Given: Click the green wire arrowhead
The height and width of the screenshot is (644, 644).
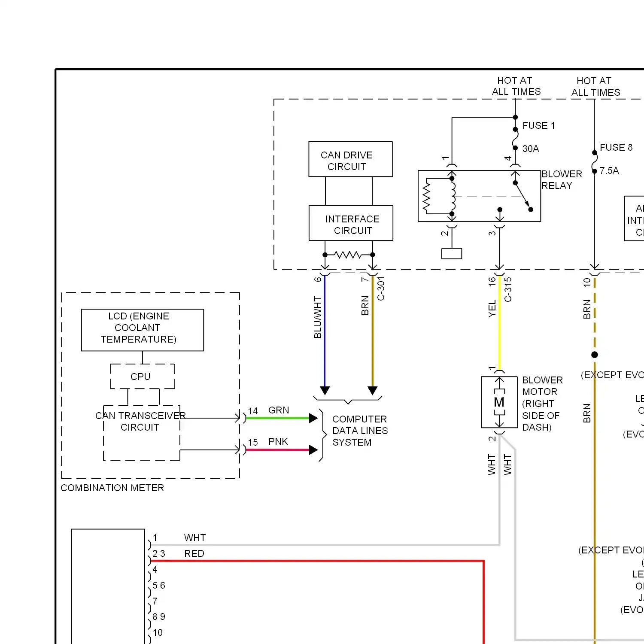Looking at the screenshot, I should (x=313, y=418).
